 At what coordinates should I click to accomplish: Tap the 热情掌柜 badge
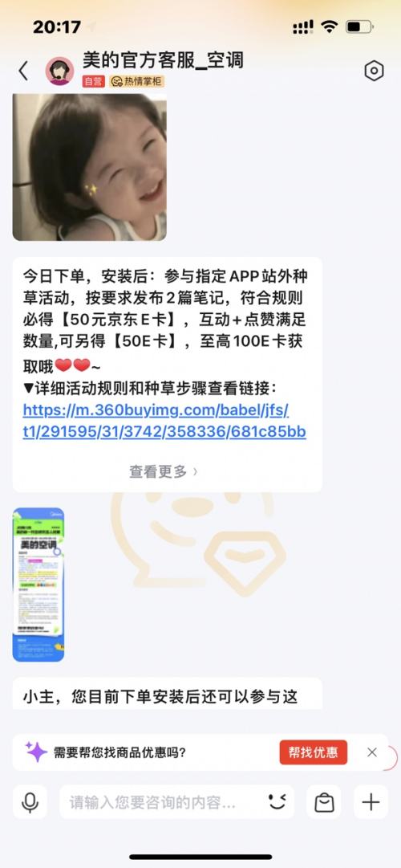(x=136, y=81)
